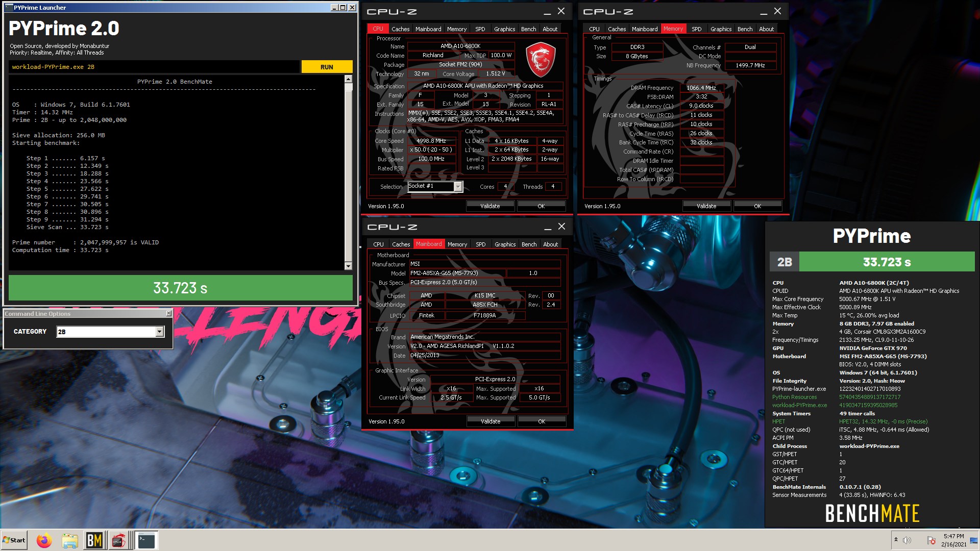The width and height of the screenshot is (980, 551).
Task: Open Bench tab in top-left CPU-Z
Action: pos(528,29)
